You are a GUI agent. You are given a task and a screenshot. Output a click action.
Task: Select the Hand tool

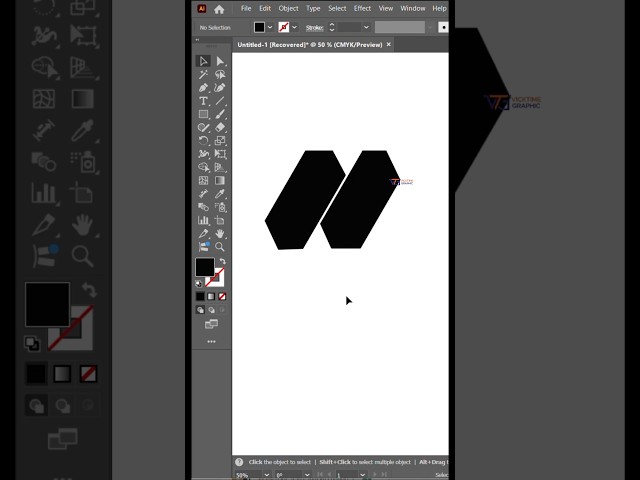[220, 233]
